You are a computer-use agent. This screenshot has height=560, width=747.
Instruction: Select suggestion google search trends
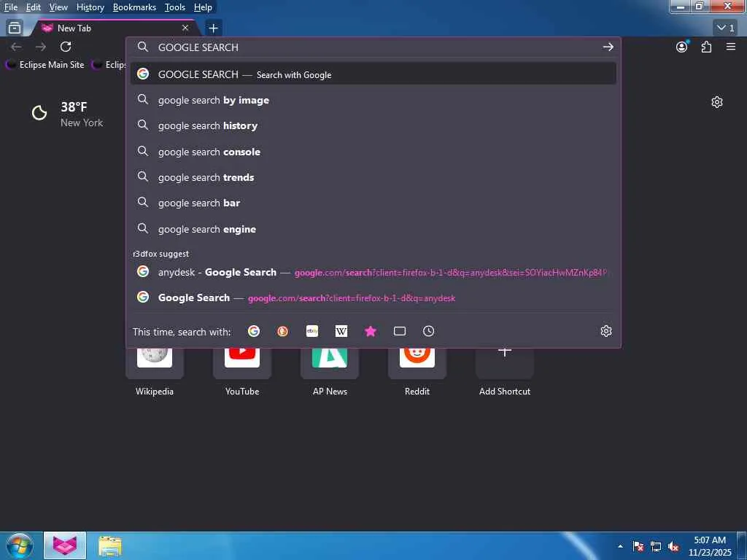click(x=373, y=177)
